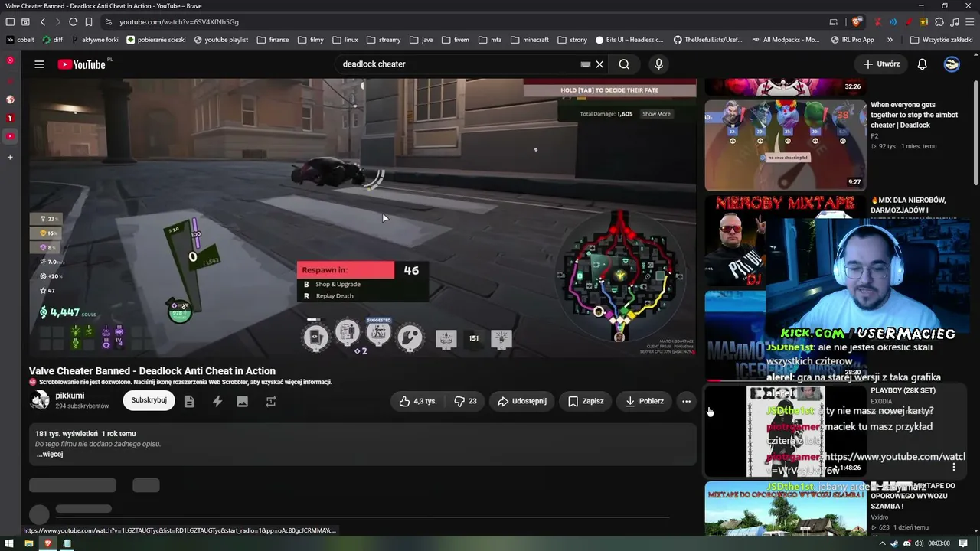Expand the minecraft bookmarks folder
Screen dimensions: 980x551
click(530, 40)
